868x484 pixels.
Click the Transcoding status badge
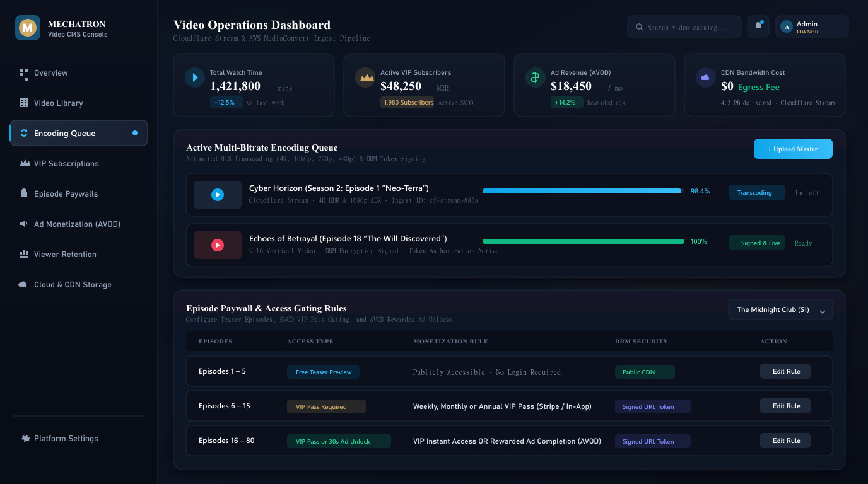pos(757,192)
